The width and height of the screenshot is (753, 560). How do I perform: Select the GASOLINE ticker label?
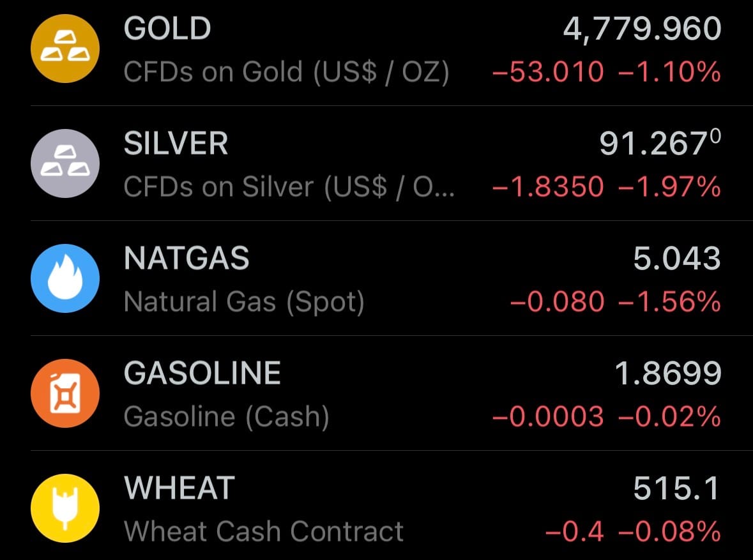(x=202, y=374)
